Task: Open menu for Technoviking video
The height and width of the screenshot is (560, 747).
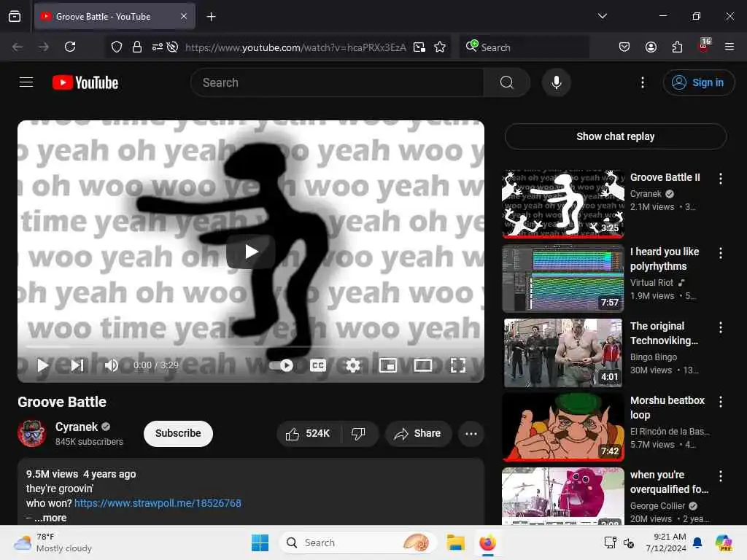Action: pos(720,327)
